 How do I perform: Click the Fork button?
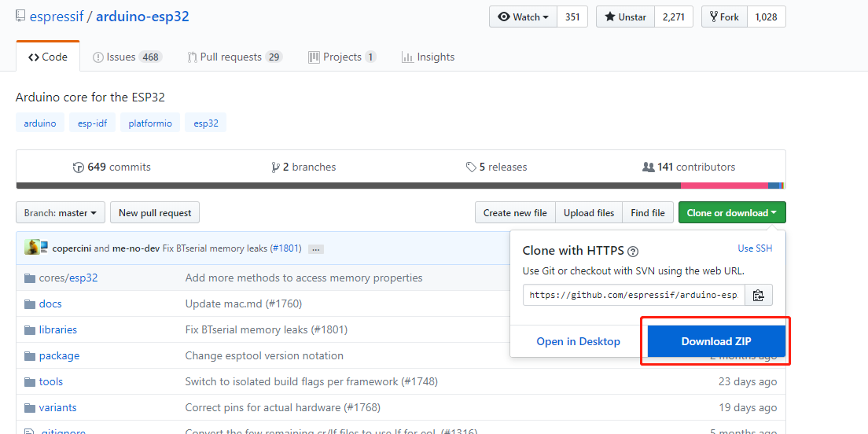point(724,17)
